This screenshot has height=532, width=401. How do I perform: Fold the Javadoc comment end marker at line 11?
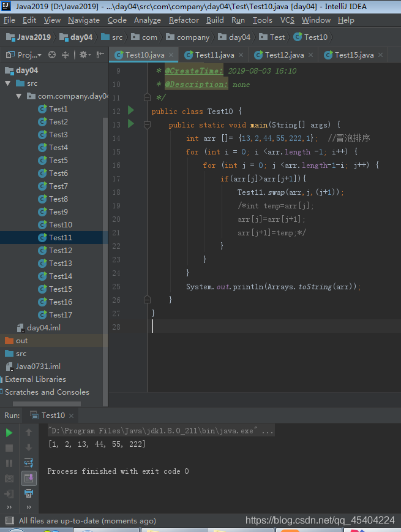click(147, 97)
